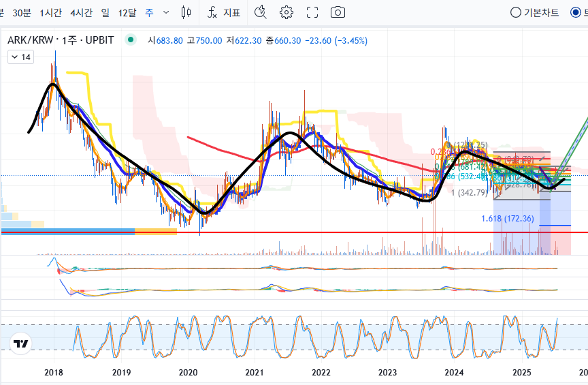The image size is (588, 385).
Task: Click the 2019 time axis label
Action: [x=121, y=373]
